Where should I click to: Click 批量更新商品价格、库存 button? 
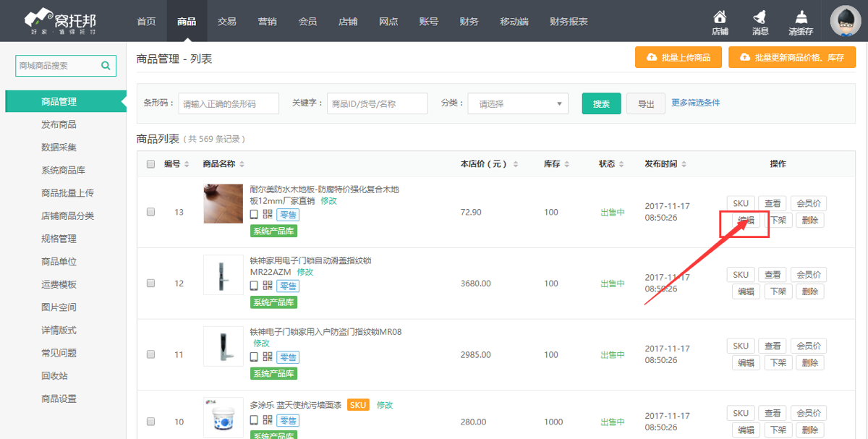(792, 57)
